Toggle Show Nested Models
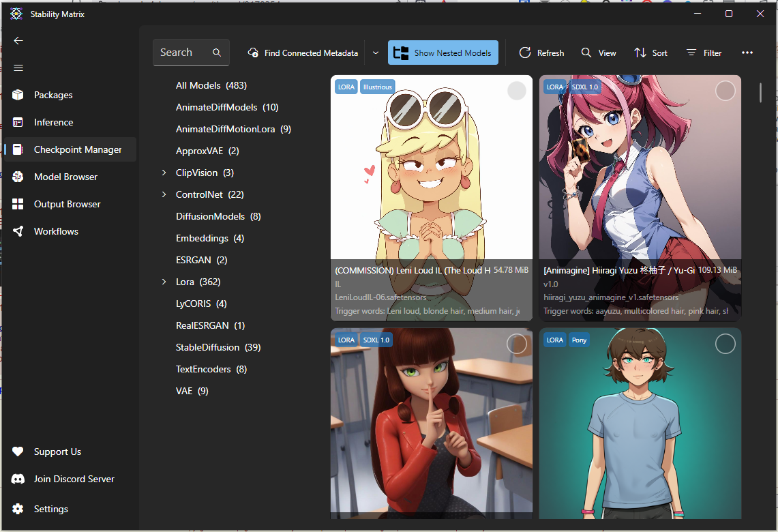 pyautogui.click(x=443, y=53)
